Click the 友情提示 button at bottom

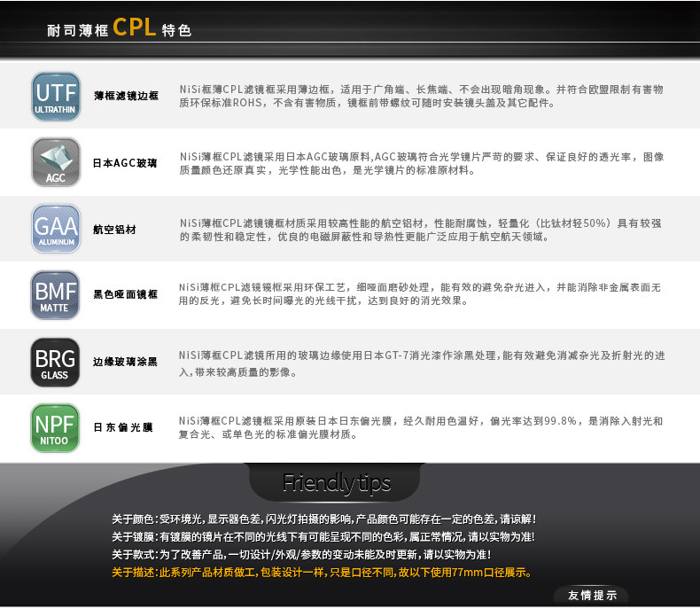(x=592, y=595)
